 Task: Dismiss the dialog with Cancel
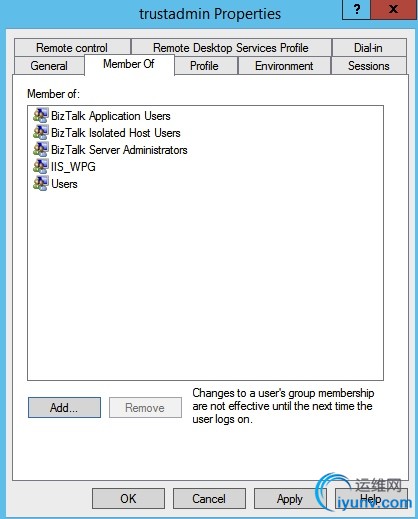(x=209, y=499)
